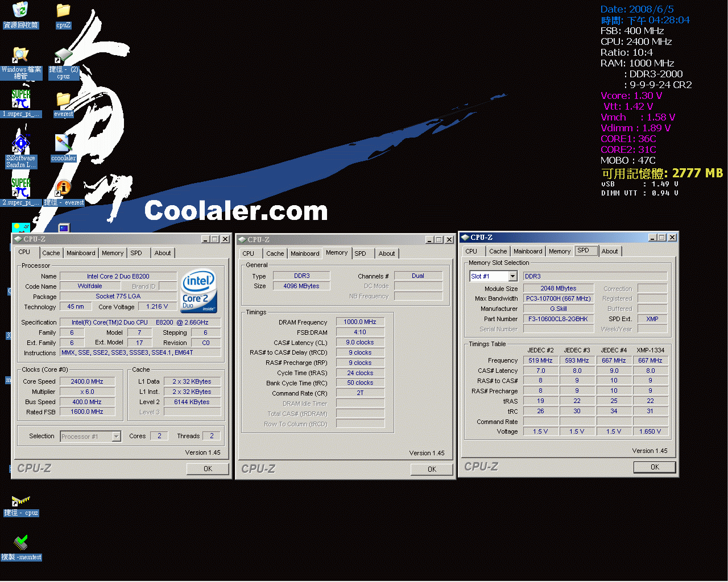Click title bar icon of Memory tab window
Viewport: 728px width, 582px height.
(242, 240)
